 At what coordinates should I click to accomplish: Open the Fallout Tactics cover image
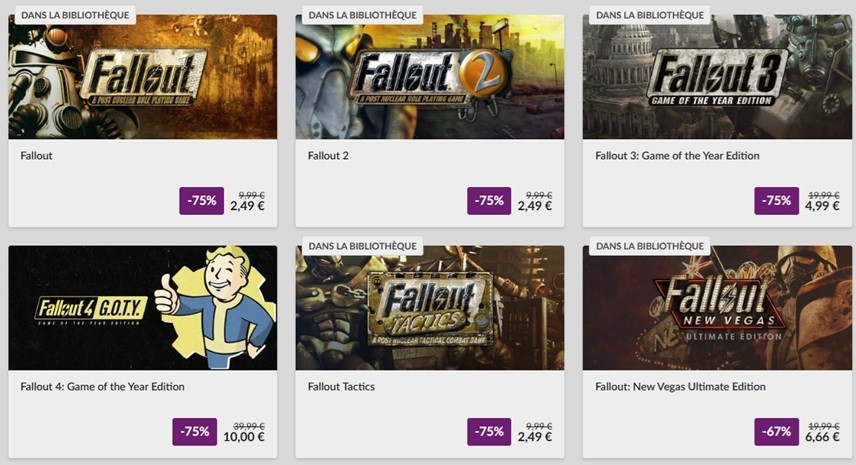tap(430, 308)
